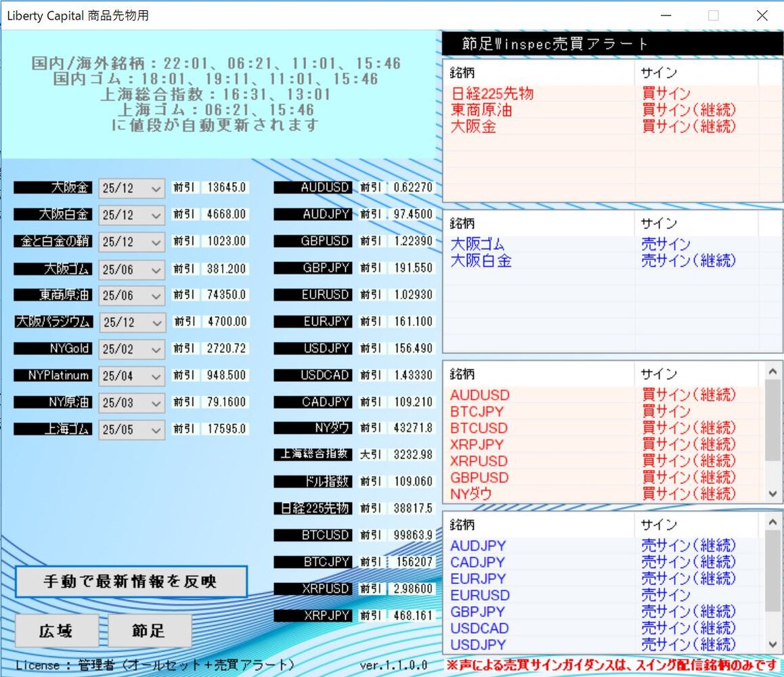The width and height of the screenshot is (784, 677).
Task: Click the AUDUSD rate value 0.62270
Action: [x=413, y=188]
